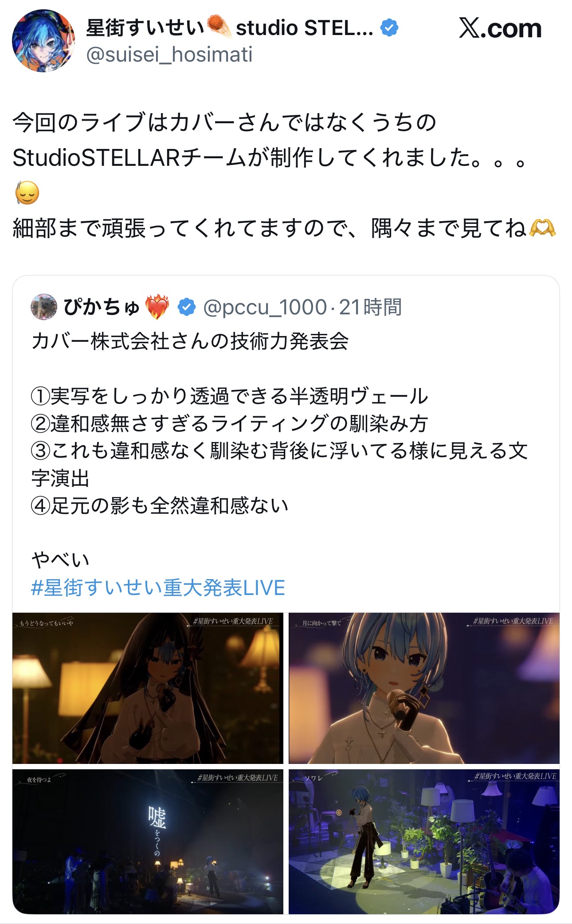Open the quoted user's small avatar

pos(44,306)
